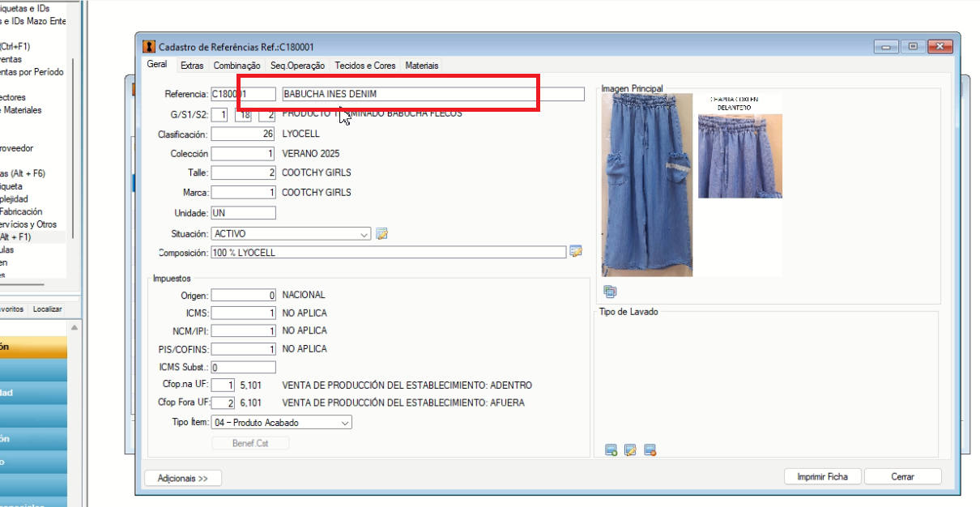The width and height of the screenshot is (980, 507).
Task: Switch to the Extras tab
Action: [x=192, y=66]
